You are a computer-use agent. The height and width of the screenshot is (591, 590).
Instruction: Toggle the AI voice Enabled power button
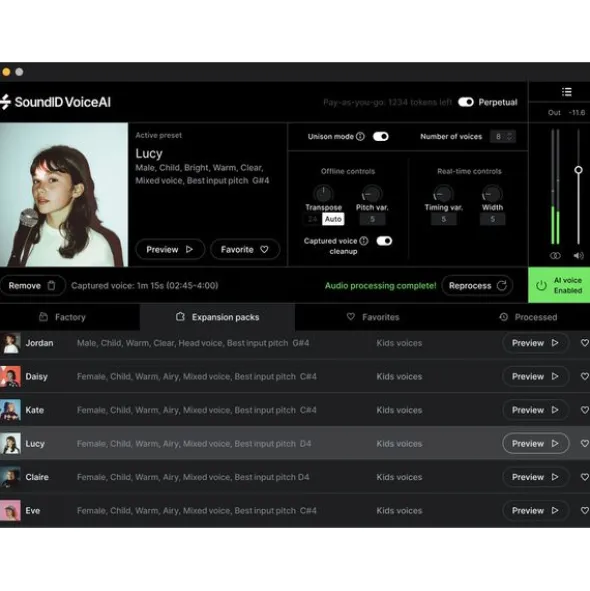point(559,285)
